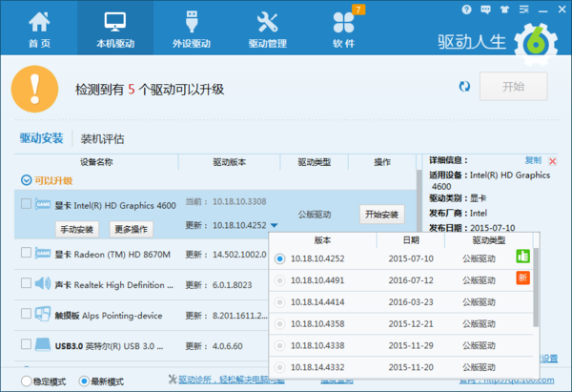Open the 软件 tab
The height and width of the screenshot is (392, 572).
[x=343, y=30]
